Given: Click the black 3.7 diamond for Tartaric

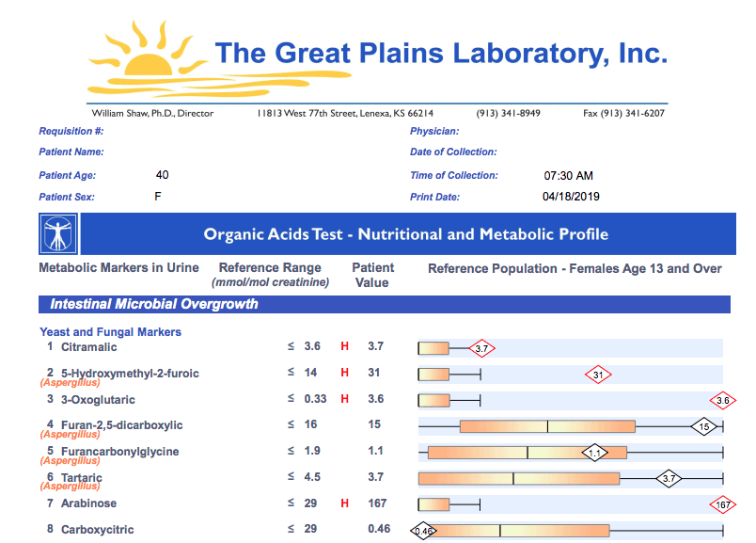Looking at the screenshot, I should point(669,479).
